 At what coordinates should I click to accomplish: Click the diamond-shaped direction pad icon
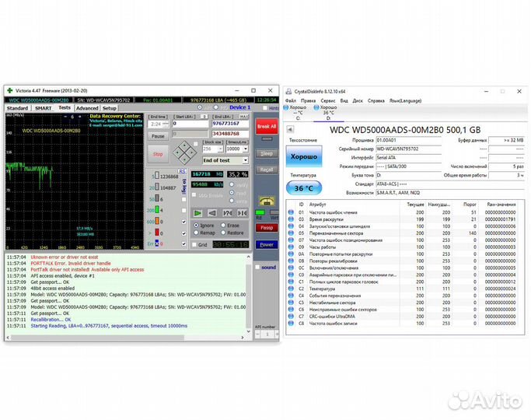pyautogui.click(x=183, y=151)
